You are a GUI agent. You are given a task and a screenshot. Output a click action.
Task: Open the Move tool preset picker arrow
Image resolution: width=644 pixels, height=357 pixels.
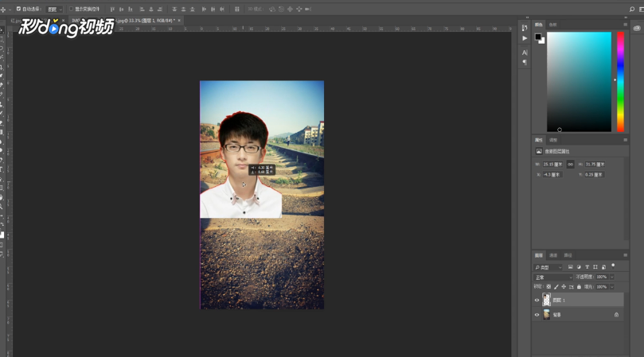point(10,9)
